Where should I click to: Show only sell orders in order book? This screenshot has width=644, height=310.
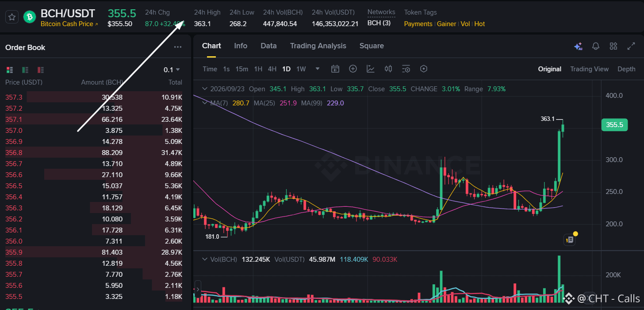tap(41, 70)
